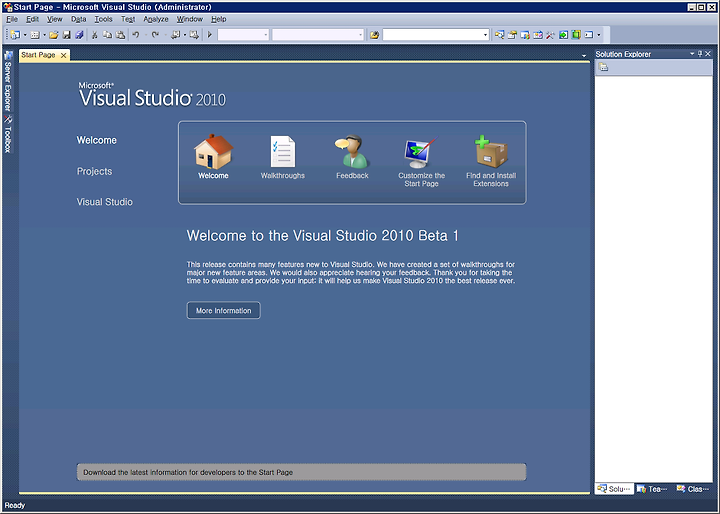Click the Cut scissors icon
This screenshot has width=720, height=514.
[95, 35]
